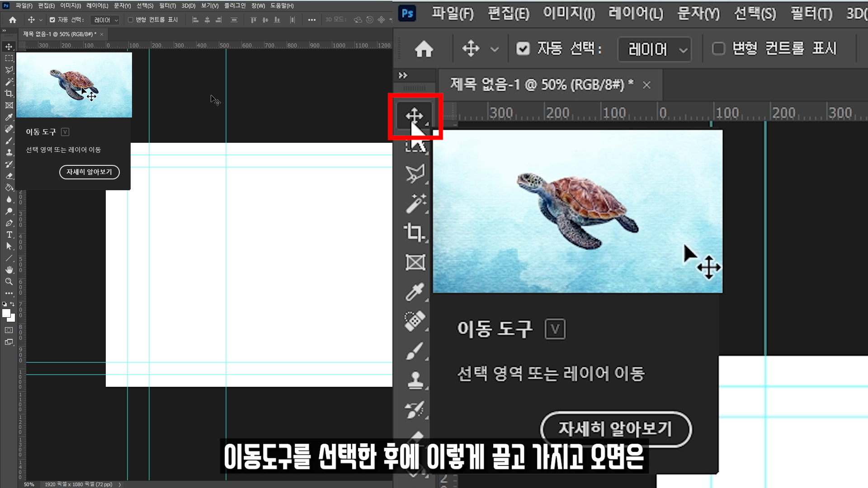Pick the Hand tool
This screenshot has width=868, height=488.
(9, 270)
